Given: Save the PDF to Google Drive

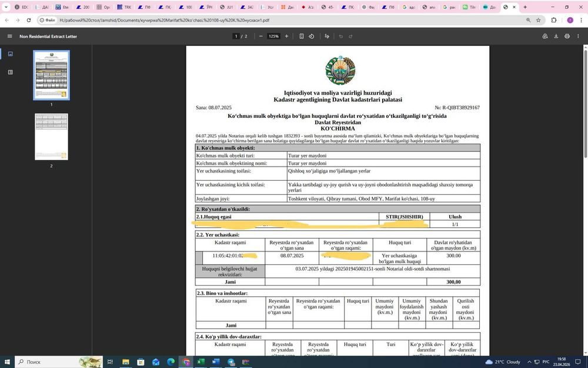Looking at the screenshot, I should [x=545, y=37].
